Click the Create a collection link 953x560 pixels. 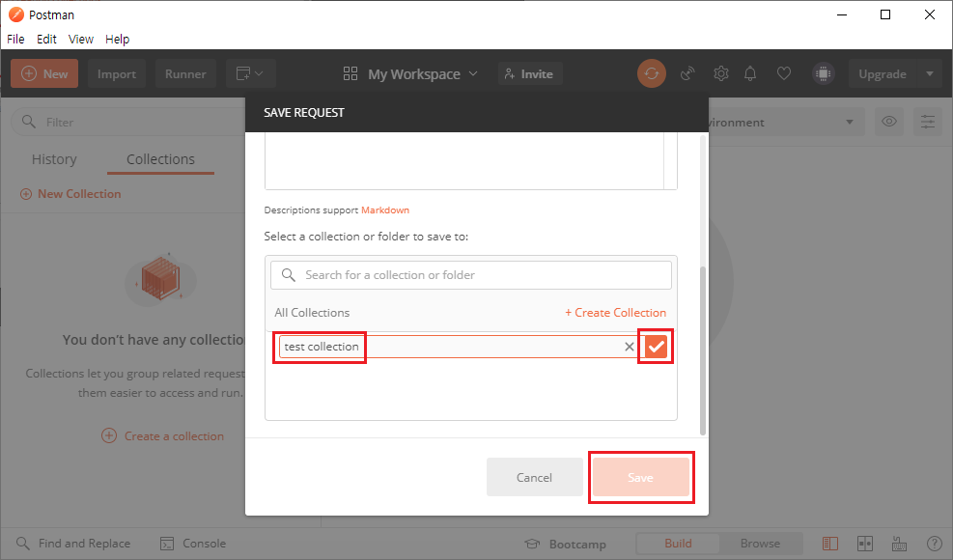163,436
